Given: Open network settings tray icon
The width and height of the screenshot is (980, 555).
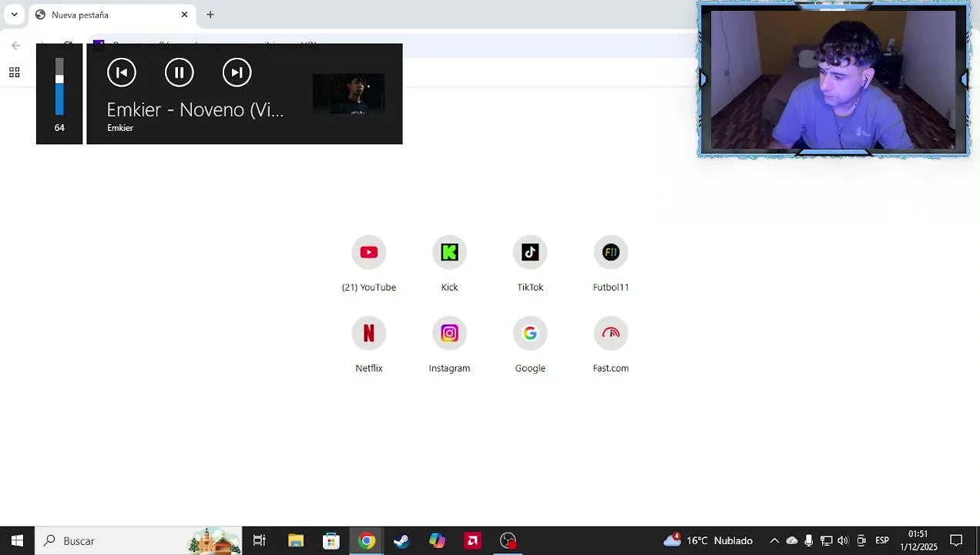Looking at the screenshot, I should 826,540.
